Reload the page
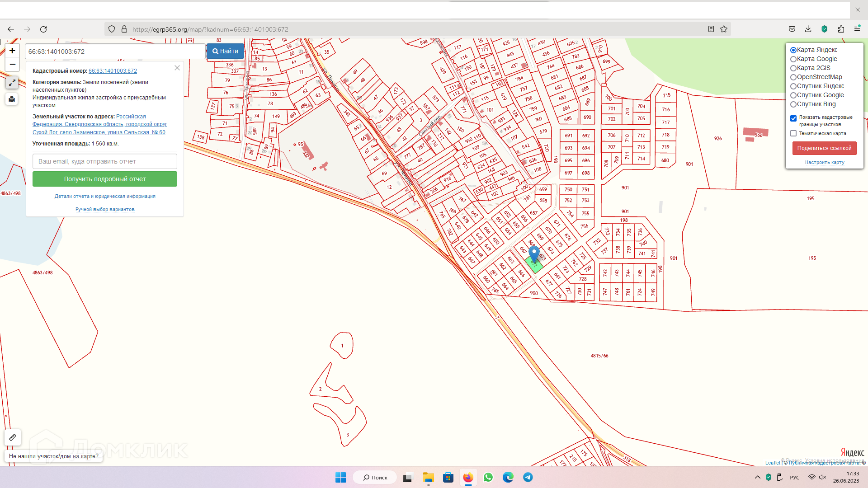 (43, 29)
